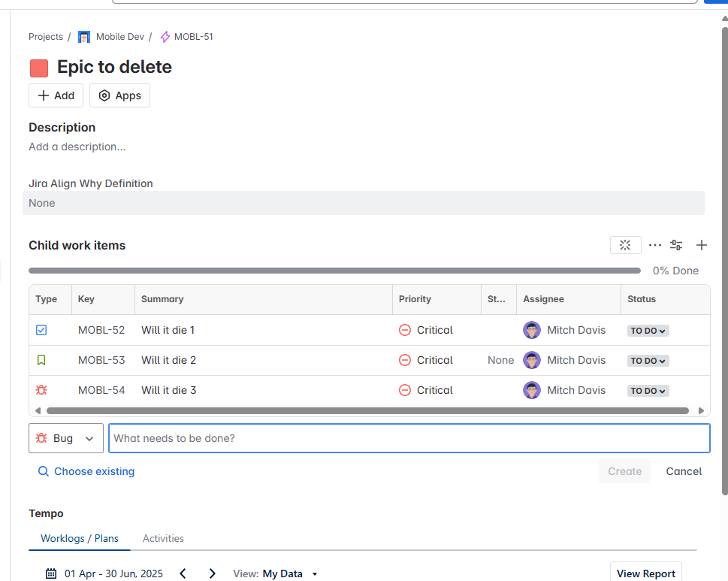Click the bug icon for MOBL-54
Screen dimensions: 728x581
pyautogui.click(x=41, y=390)
